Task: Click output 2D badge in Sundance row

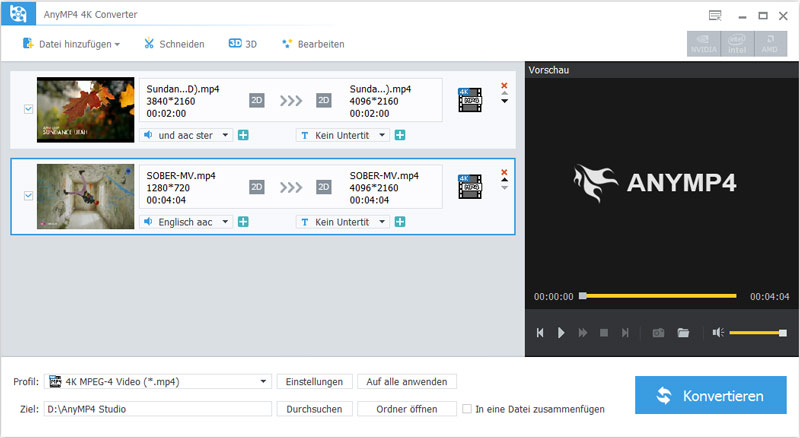Action: tap(323, 100)
